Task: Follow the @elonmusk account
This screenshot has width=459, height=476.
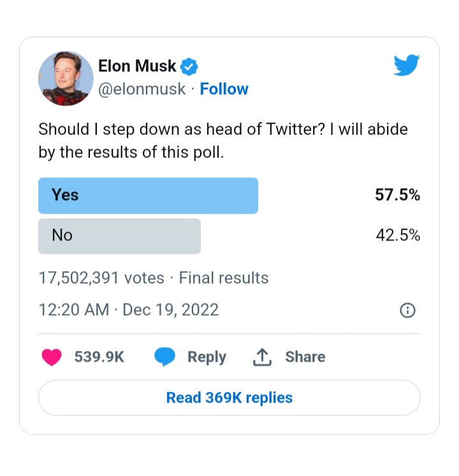Action: [x=224, y=89]
